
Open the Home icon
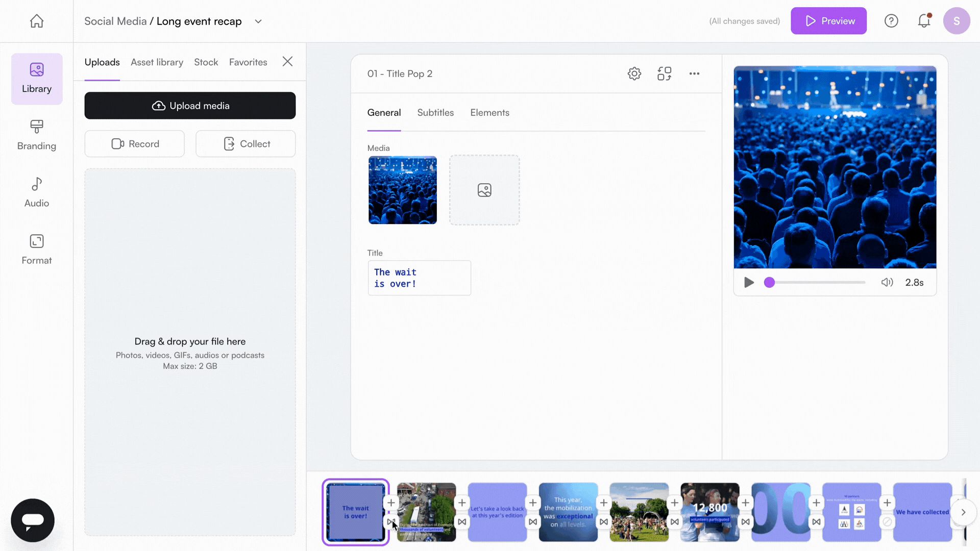pyautogui.click(x=37, y=21)
